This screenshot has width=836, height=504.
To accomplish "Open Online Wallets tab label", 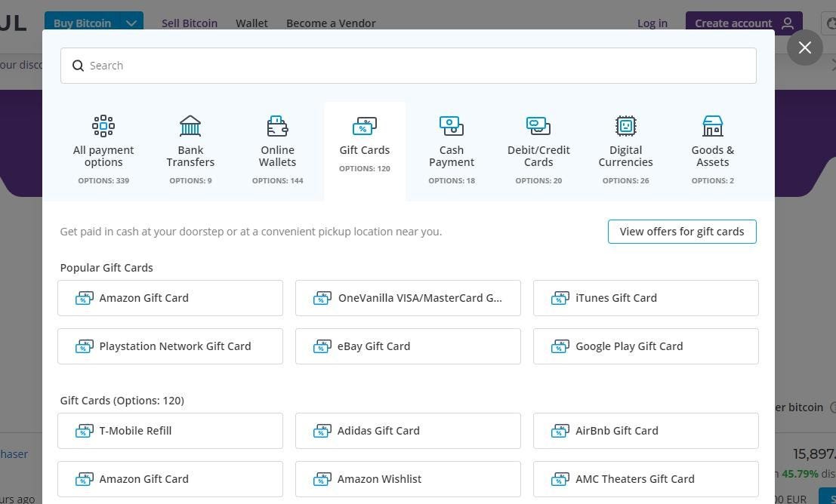I will (277, 156).
